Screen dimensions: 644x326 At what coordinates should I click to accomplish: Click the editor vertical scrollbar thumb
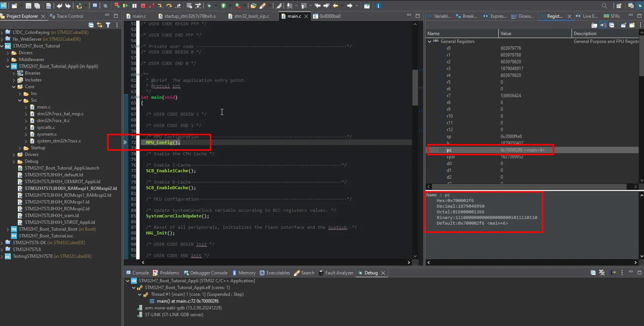point(415,87)
